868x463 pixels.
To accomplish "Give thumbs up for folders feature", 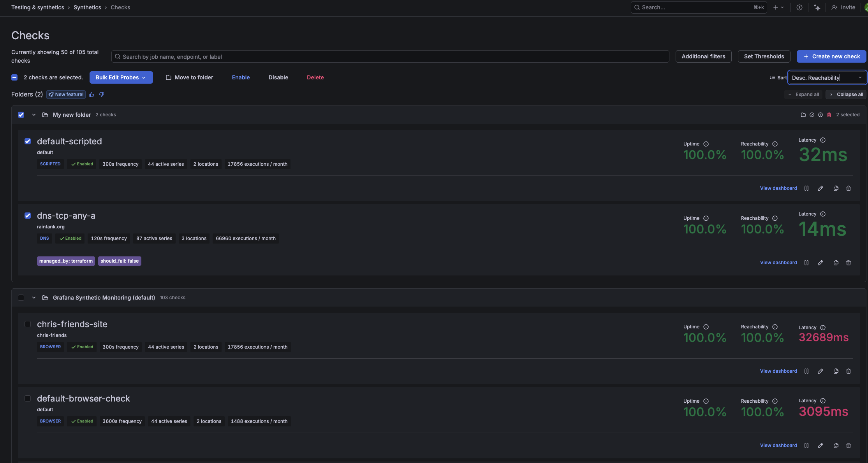I will coord(92,95).
